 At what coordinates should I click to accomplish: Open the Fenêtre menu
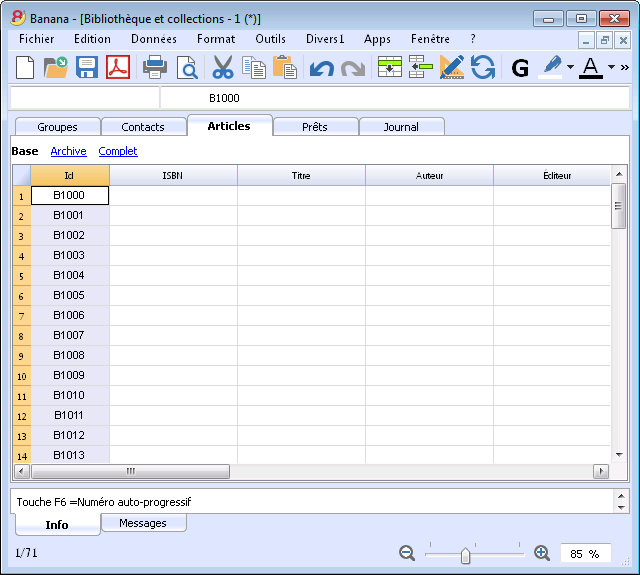click(430, 39)
